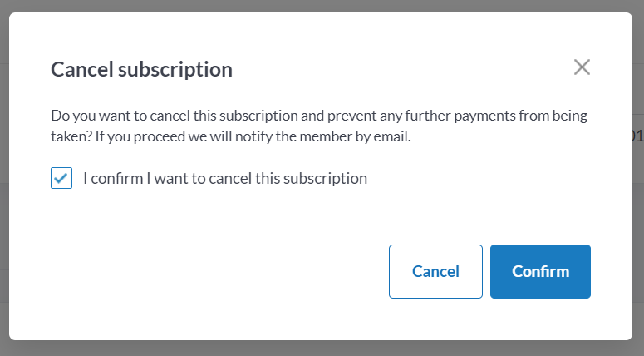Click the grey X icon in dialog corner

click(582, 67)
